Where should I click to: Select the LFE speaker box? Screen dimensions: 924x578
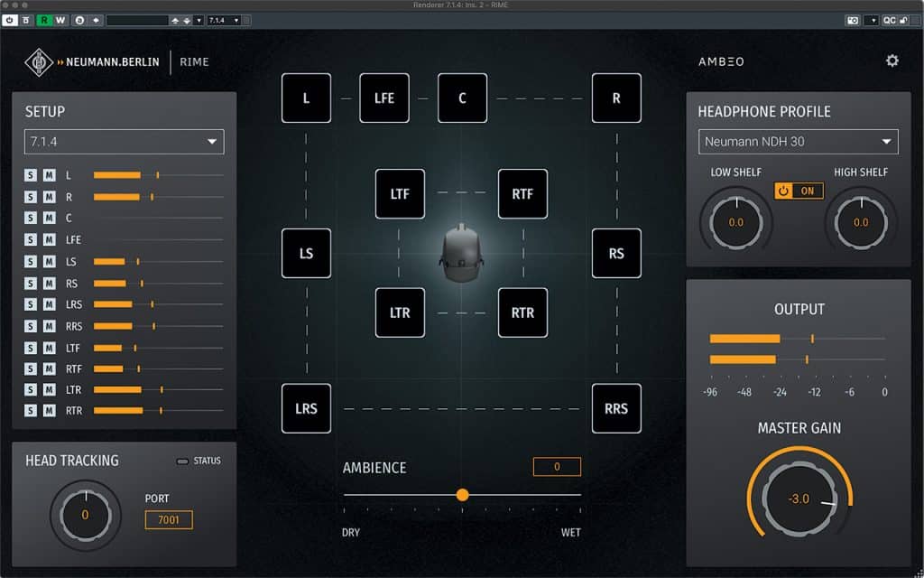[x=384, y=98]
